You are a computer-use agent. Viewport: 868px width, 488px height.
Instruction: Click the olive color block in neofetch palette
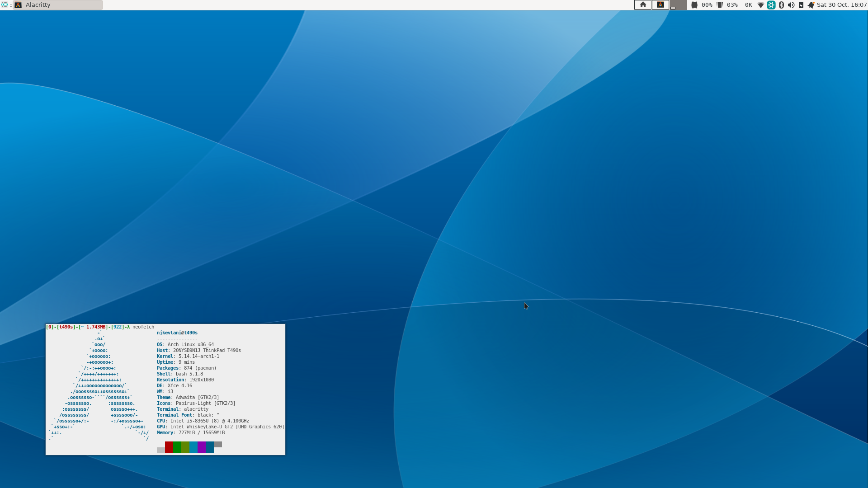(185, 447)
